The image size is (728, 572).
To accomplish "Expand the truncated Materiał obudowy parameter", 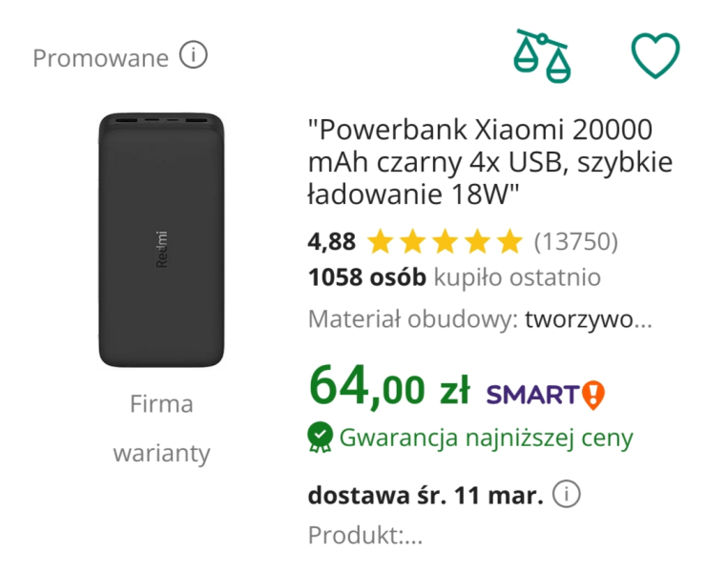I will (x=480, y=319).
